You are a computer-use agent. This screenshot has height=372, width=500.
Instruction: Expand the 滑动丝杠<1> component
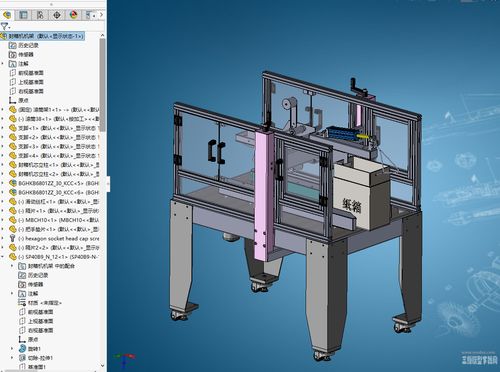pos(3,202)
